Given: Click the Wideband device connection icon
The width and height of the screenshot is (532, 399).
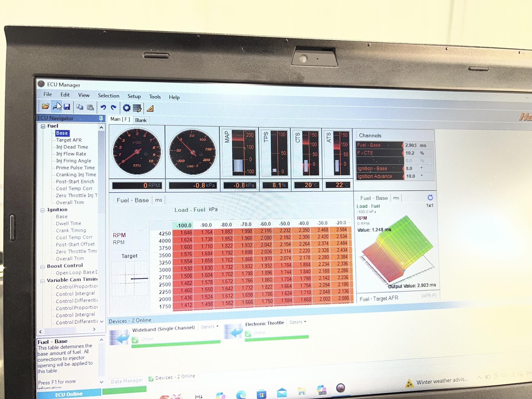Looking at the screenshot, I should (119, 337).
